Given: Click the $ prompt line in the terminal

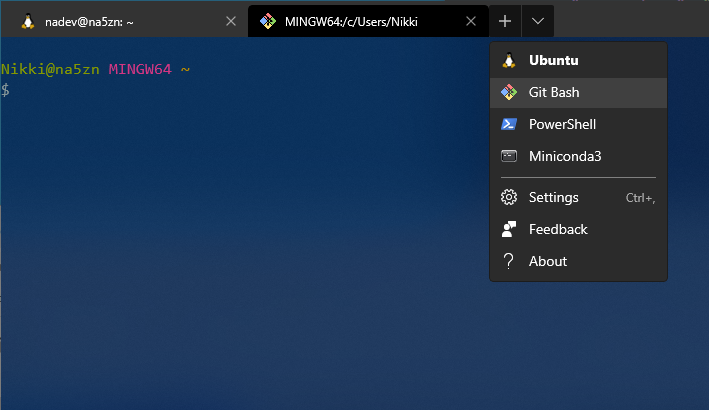Looking at the screenshot, I should coord(5,90).
